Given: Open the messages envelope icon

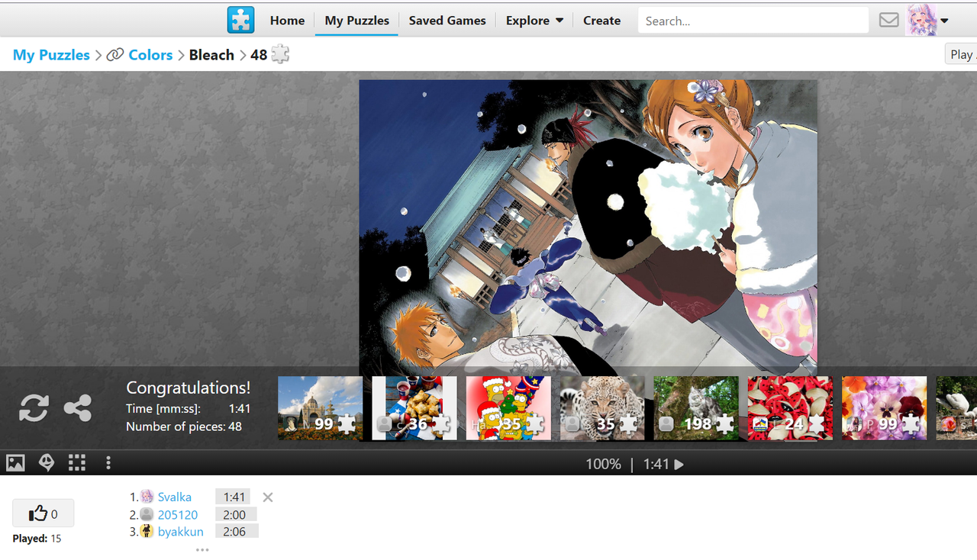Looking at the screenshot, I should pyautogui.click(x=888, y=21).
